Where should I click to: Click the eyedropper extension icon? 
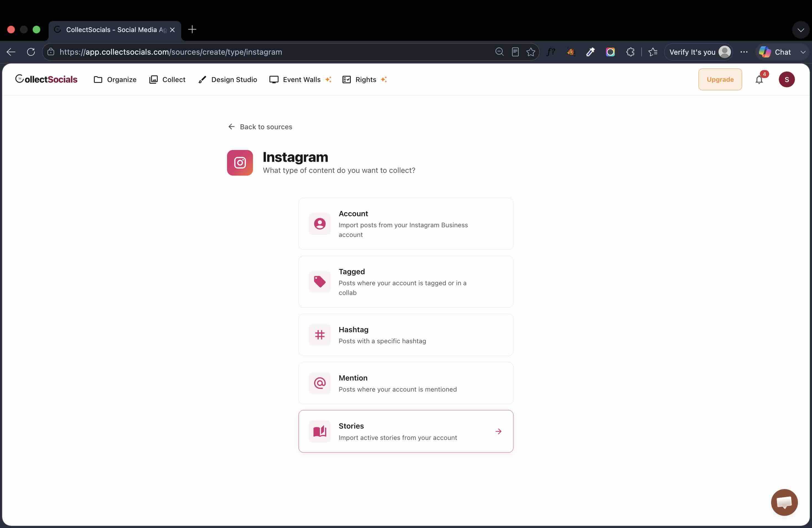590,52
